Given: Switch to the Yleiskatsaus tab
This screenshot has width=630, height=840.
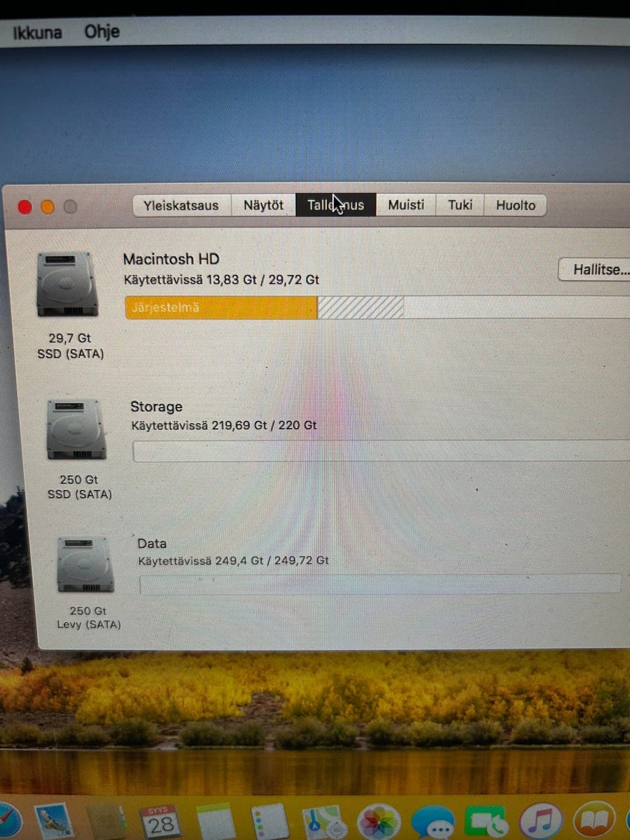Looking at the screenshot, I should point(181,205).
